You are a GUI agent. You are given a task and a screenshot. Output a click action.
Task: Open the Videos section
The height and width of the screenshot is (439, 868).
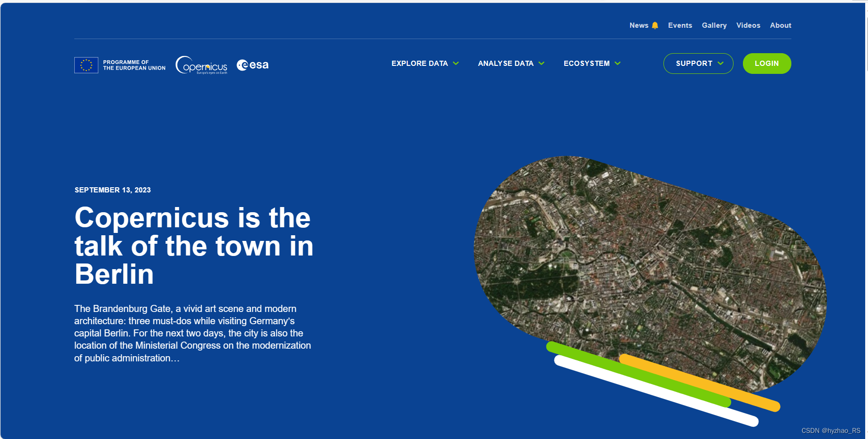pos(748,25)
